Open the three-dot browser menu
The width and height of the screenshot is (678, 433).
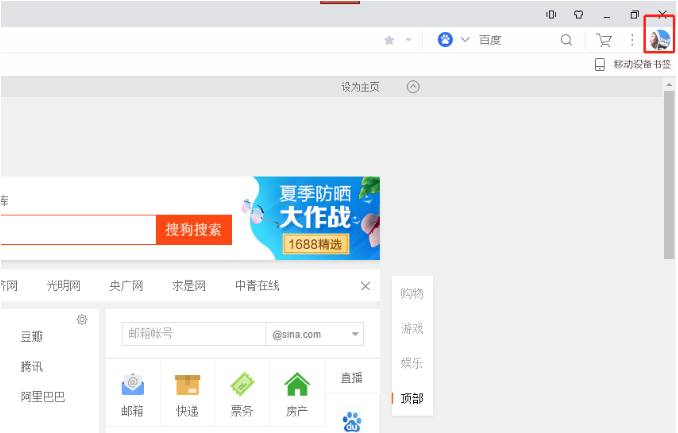click(632, 40)
